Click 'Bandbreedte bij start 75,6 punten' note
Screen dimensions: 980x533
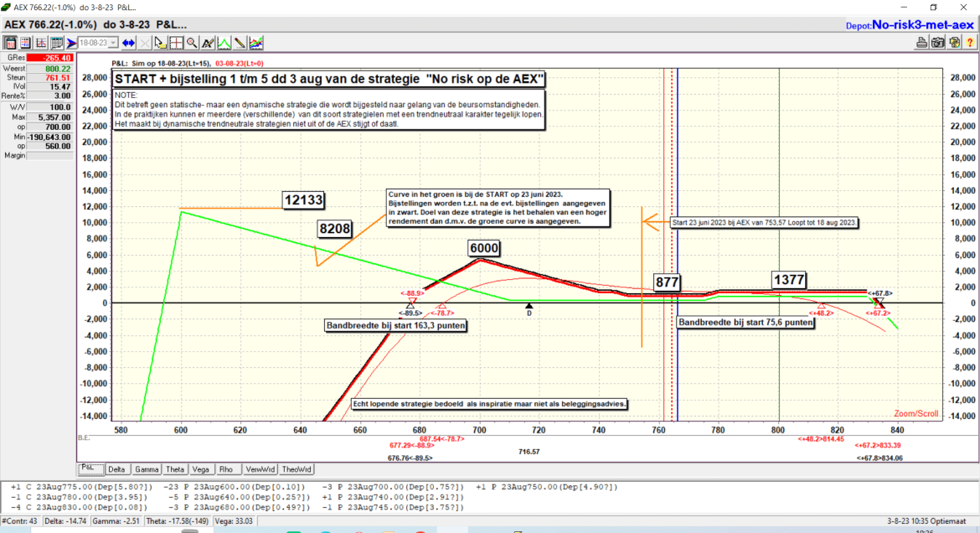745,322
